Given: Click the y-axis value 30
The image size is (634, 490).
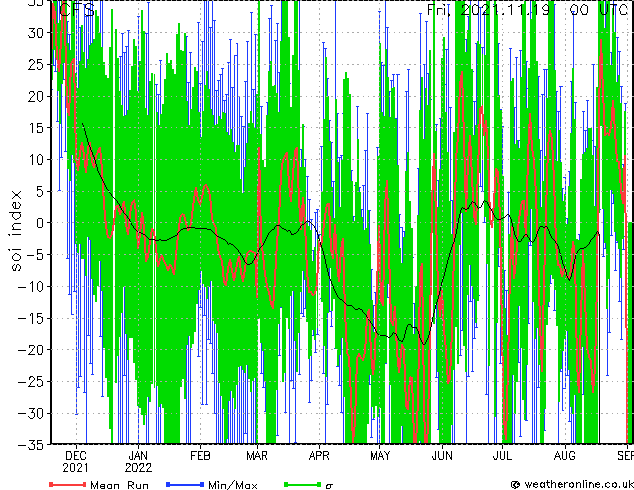Looking at the screenshot, I should pyautogui.click(x=36, y=33).
